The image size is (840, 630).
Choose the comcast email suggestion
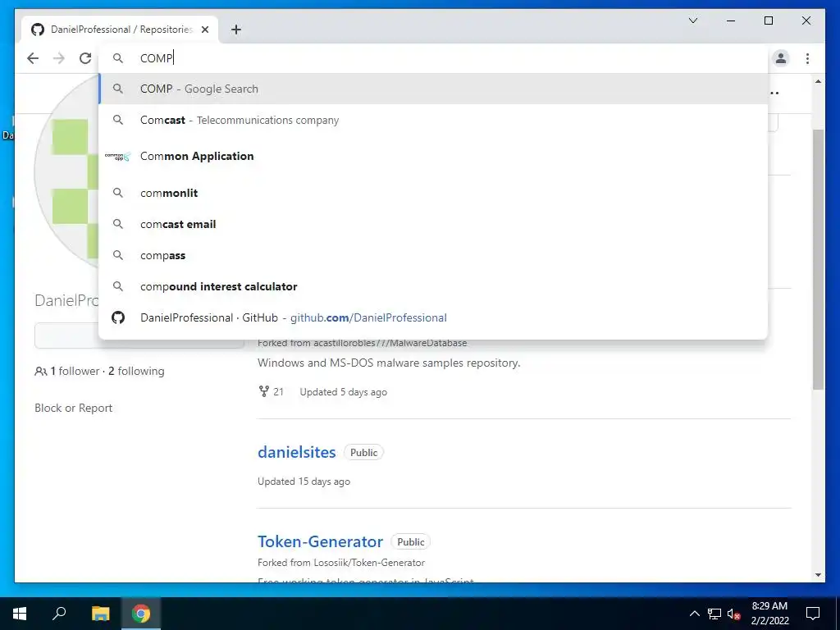tap(433, 224)
